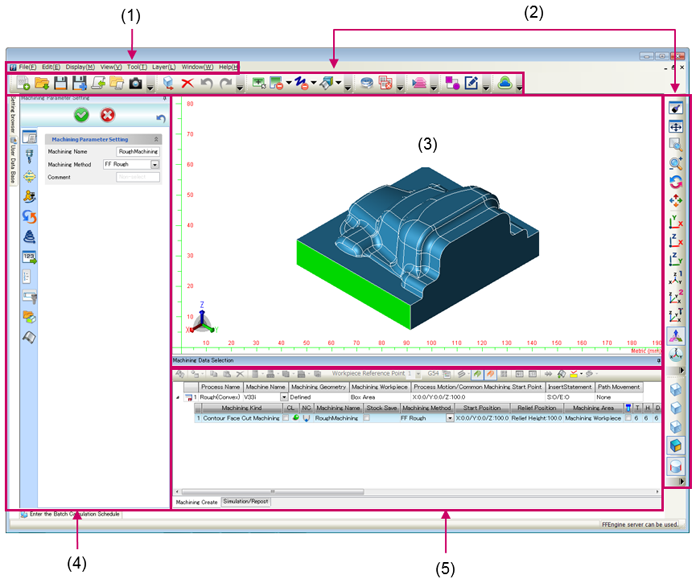Viewport: 700px width, 579px height.
Task: Click the Machining Name RoughMachining input field
Action: point(138,152)
